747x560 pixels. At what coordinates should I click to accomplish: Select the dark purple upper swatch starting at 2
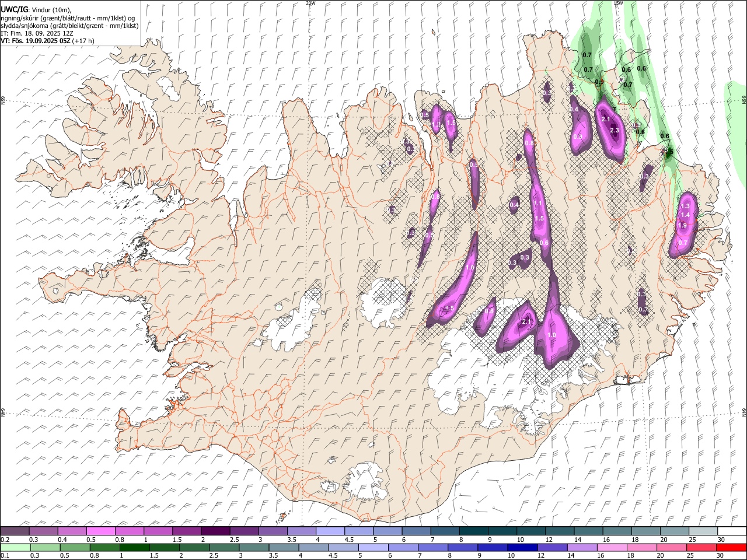point(215,531)
